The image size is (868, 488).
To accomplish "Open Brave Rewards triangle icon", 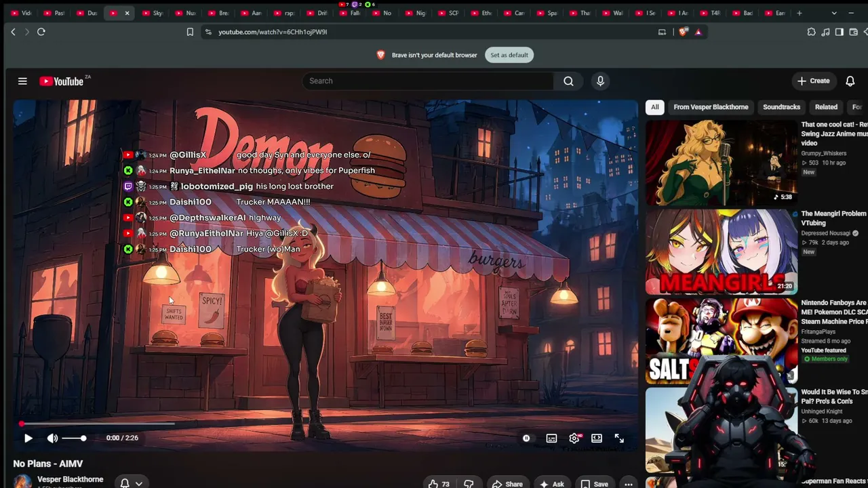I will coord(698,32).
